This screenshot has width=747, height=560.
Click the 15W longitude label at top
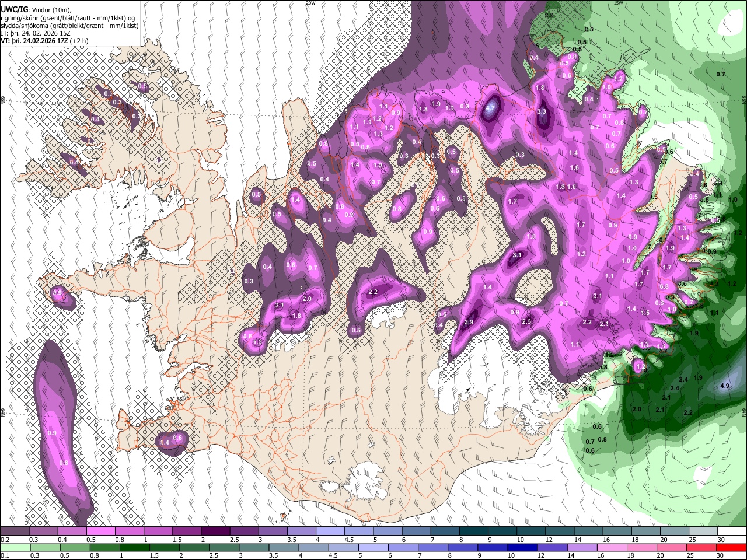[619, 3]
